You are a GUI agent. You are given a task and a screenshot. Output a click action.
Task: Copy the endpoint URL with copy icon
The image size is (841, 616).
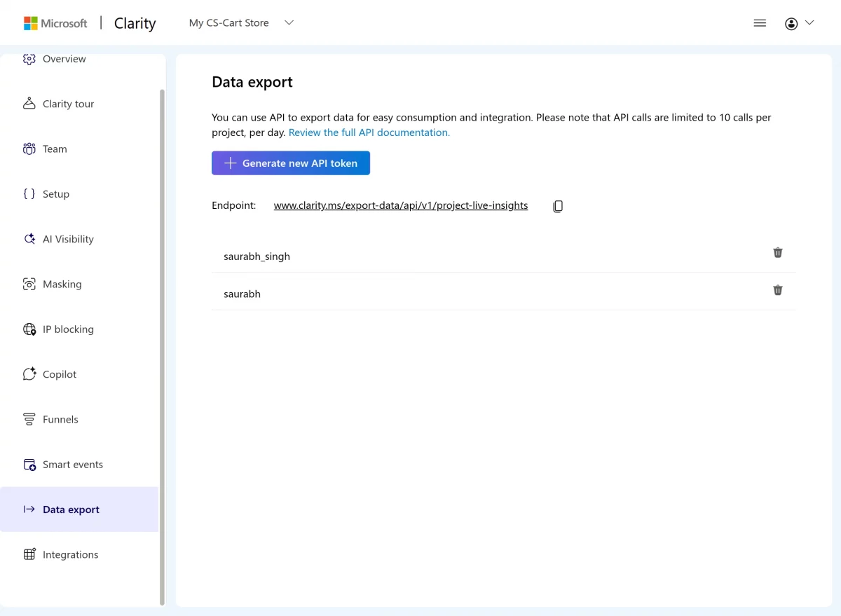click(x=558, y=206)
